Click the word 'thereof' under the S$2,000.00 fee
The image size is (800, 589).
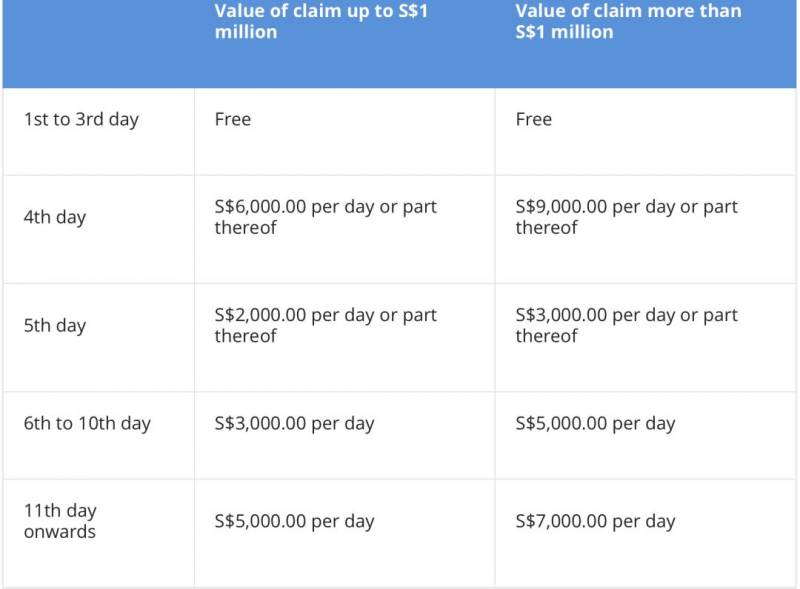tap(246, 336)
